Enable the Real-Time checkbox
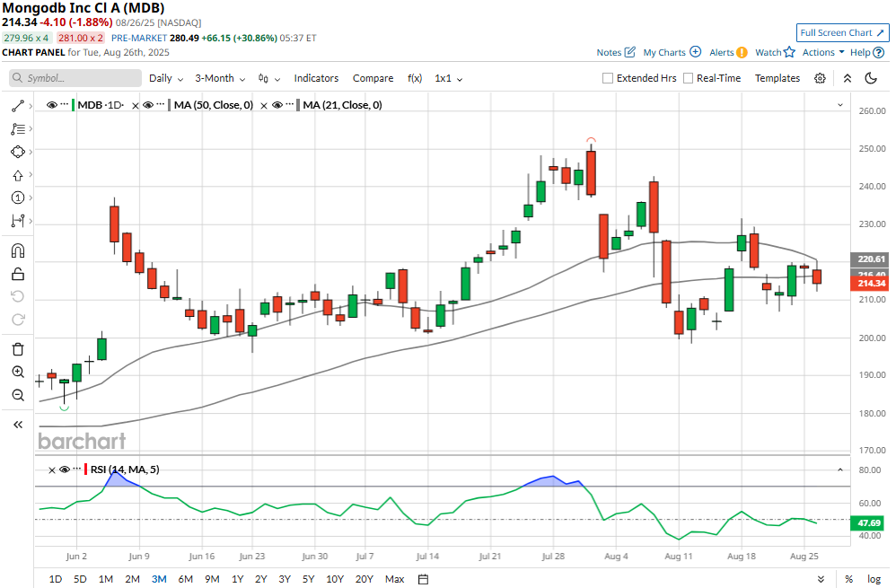The width and height of the screenshot is (896, 588). pyautogui.click(x=688, y=78)
